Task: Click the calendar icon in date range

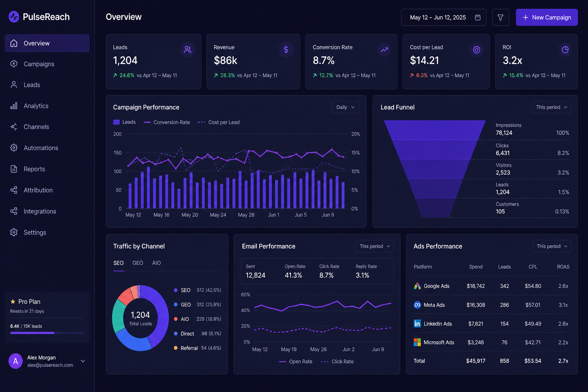Action: pos(478,18)
